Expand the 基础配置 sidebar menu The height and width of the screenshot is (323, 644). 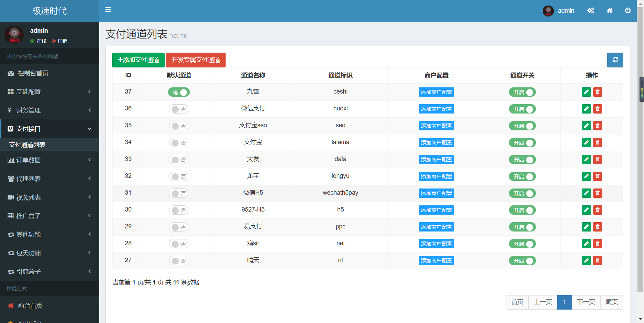click(50, 92)
